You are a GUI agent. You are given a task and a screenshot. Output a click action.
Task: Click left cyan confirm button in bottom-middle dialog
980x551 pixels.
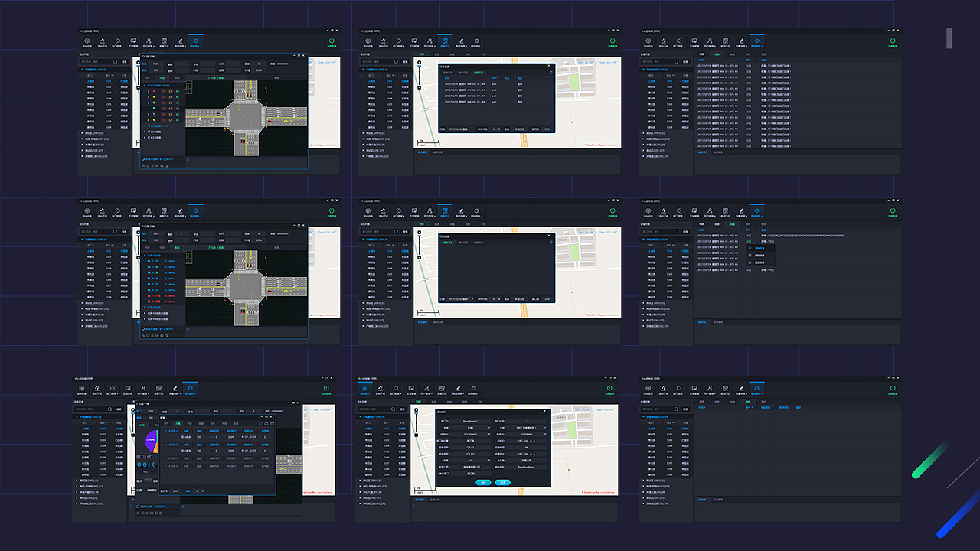click(483, 482)
